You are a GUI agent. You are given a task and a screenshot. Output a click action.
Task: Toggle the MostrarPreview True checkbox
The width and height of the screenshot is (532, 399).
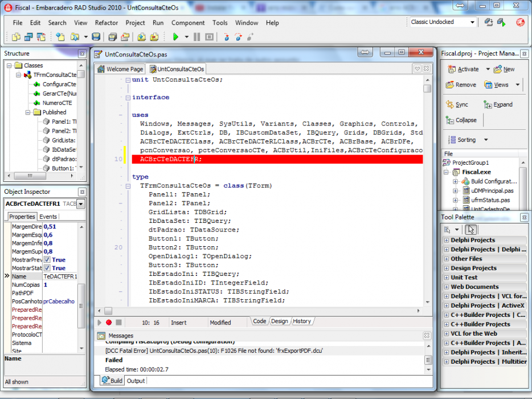(x=47, y=260)
